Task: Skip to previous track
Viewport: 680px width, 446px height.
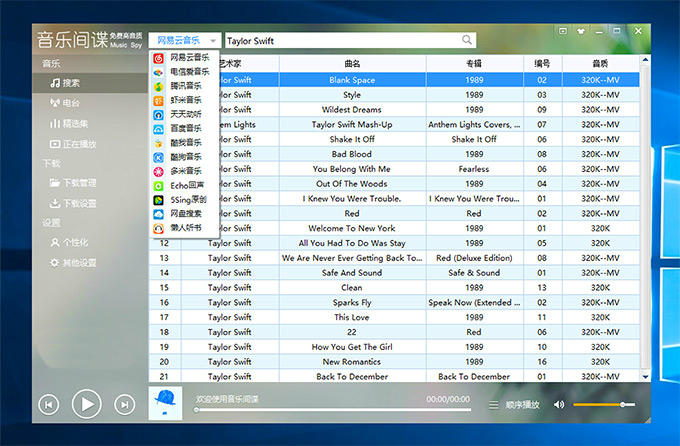Action: (49, 405)
